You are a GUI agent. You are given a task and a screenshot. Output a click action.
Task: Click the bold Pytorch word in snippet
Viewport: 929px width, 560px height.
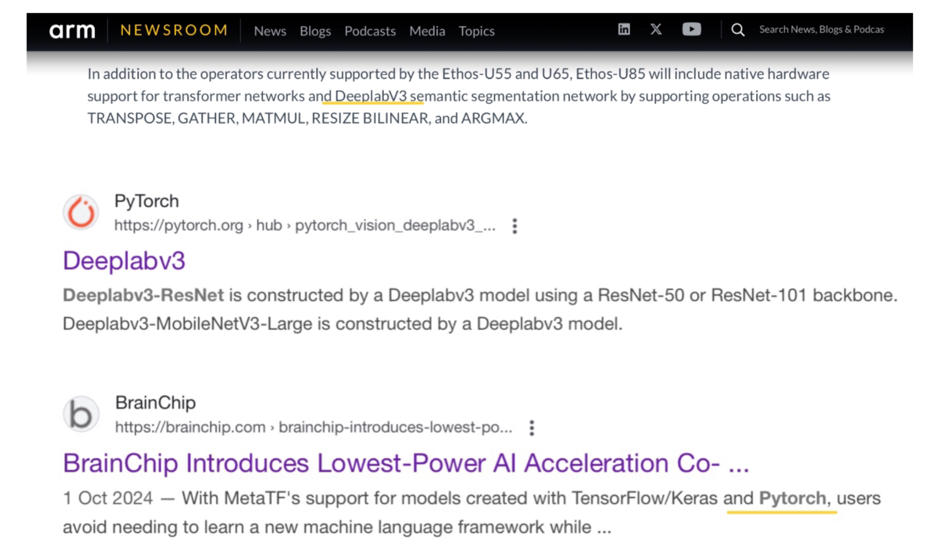[792, 499]
